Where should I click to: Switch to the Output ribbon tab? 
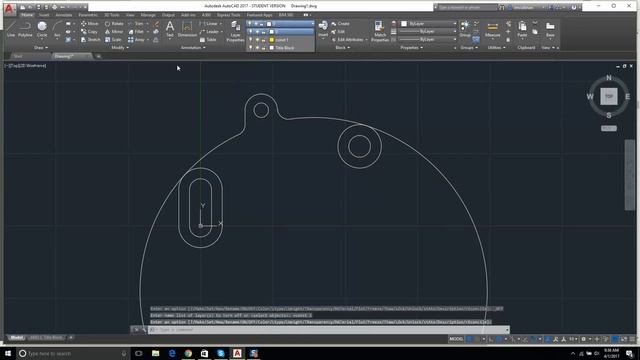[168, 15]
